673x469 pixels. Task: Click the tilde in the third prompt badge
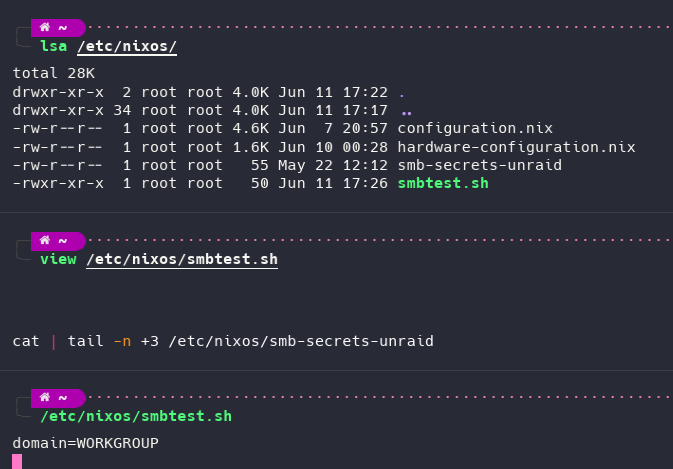click(x=63, y=398)
